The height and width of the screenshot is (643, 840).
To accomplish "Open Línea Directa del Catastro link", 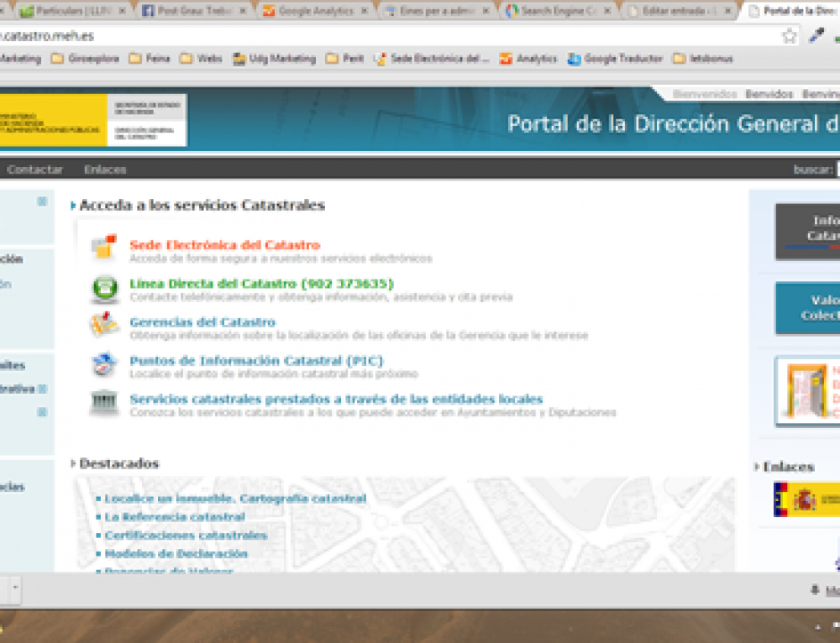I will 261,284.
